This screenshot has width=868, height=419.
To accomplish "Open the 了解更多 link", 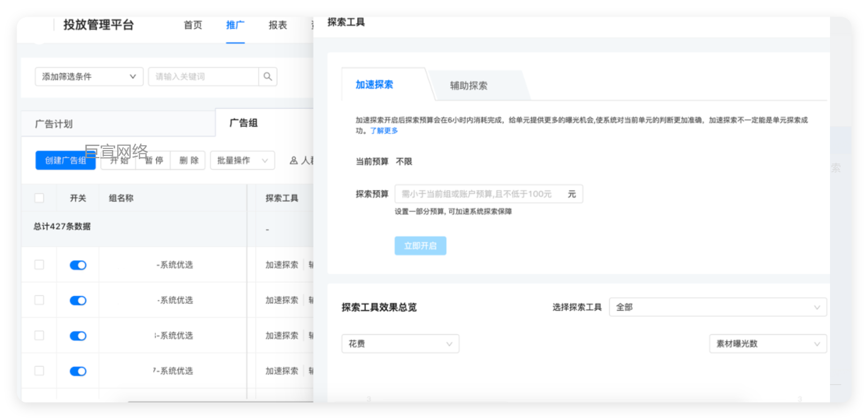I will pos(384,131).
